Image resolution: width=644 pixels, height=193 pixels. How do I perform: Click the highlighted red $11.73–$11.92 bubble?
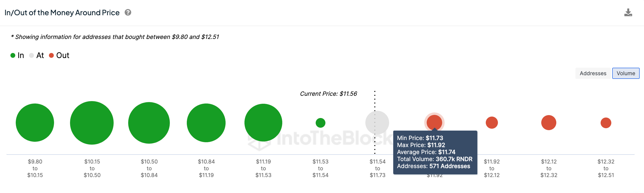(x=434, y=122)
